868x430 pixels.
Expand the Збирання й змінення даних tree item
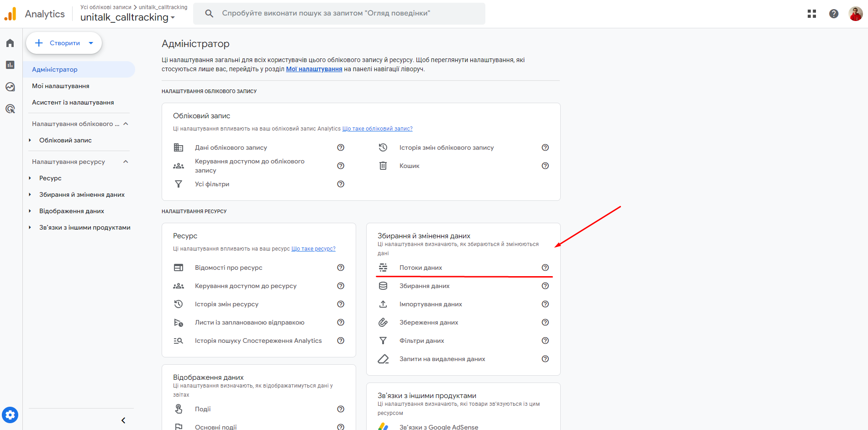[30, 194]
